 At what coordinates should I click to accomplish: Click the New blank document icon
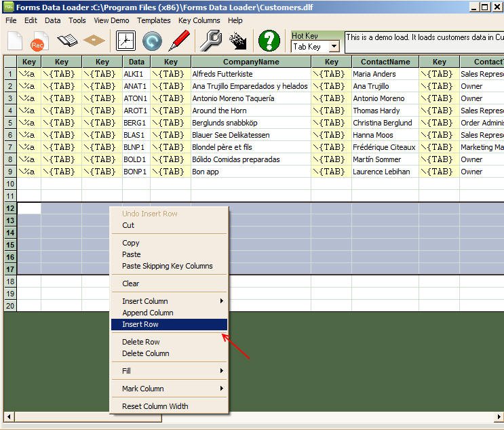point(15,41)
